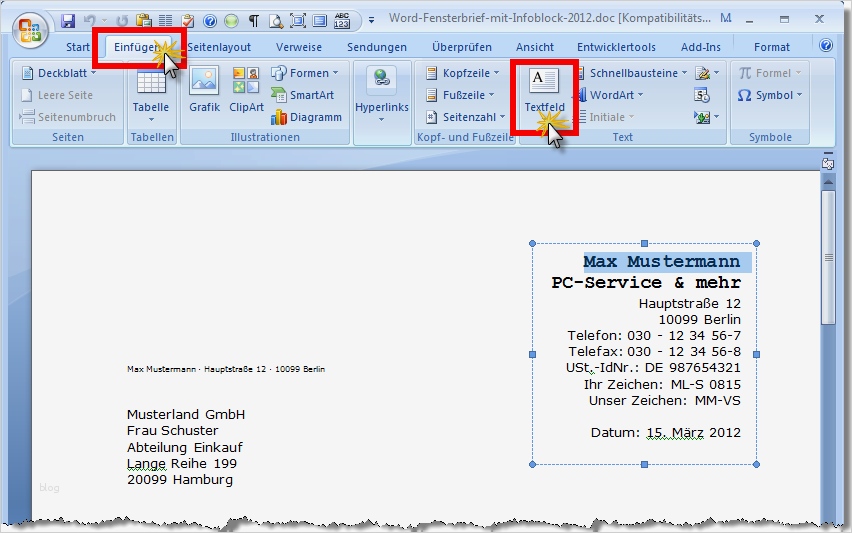Open the Customize Quick Access Toolbar dropdown
This screenshot has height=533, width=852.
tap(371, 21)
